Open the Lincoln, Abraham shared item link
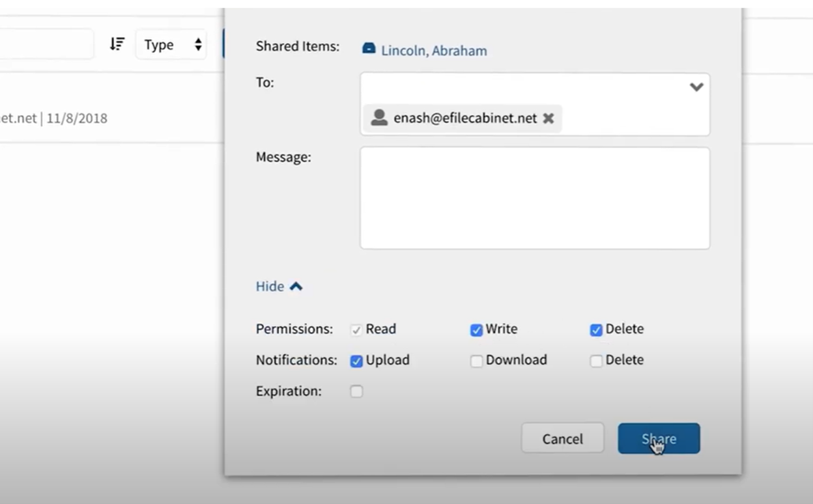Viewport: 813px width, 504px height. click(434, 51)
